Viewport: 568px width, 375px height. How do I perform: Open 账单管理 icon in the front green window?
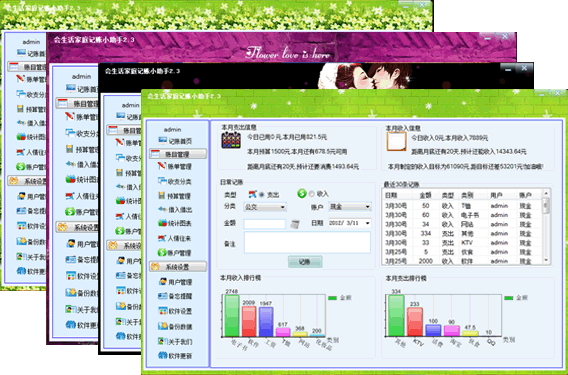(162, 166)
